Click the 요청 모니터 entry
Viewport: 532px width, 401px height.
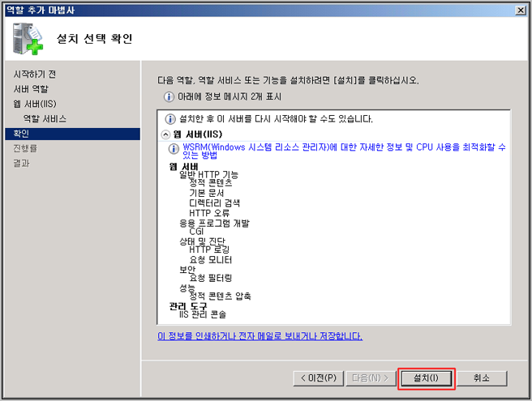[x=211, y=260]
